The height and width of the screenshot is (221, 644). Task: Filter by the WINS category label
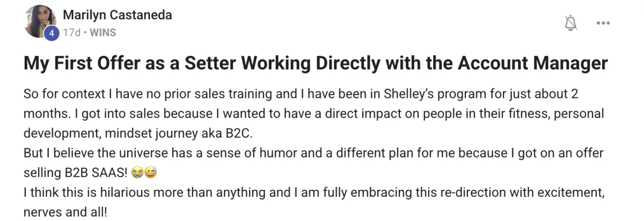(x=103, y=33)
